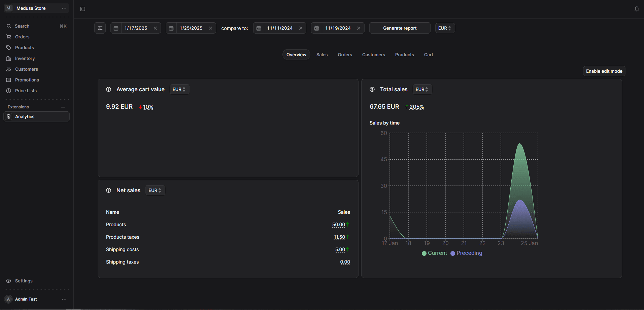Open Inventory from the sidebar
This screenshot has height=310, width=644.
(x=25, y=59)
